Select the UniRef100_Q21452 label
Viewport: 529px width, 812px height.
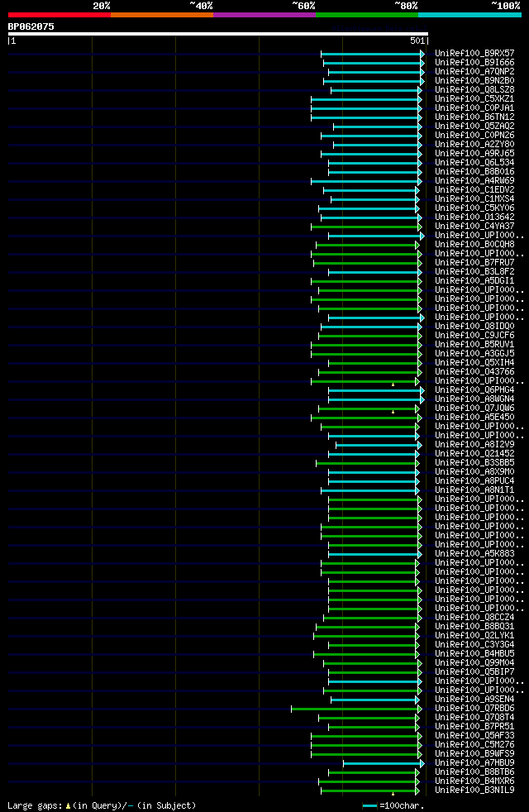coord(474,454)
